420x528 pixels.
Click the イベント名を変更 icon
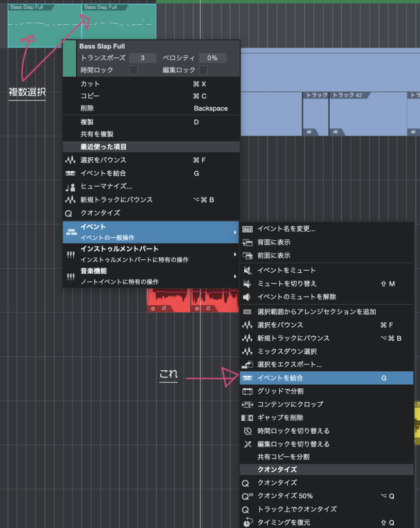click(247, 229)
